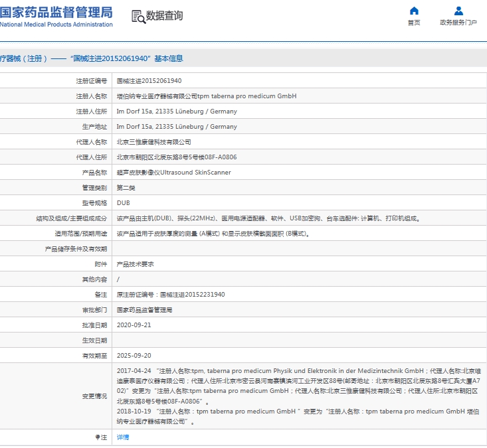Image resolution: width=487 pixels, height=448 pixels.
Task: Click the 首页 label text
Action: [x=414, y=23]
